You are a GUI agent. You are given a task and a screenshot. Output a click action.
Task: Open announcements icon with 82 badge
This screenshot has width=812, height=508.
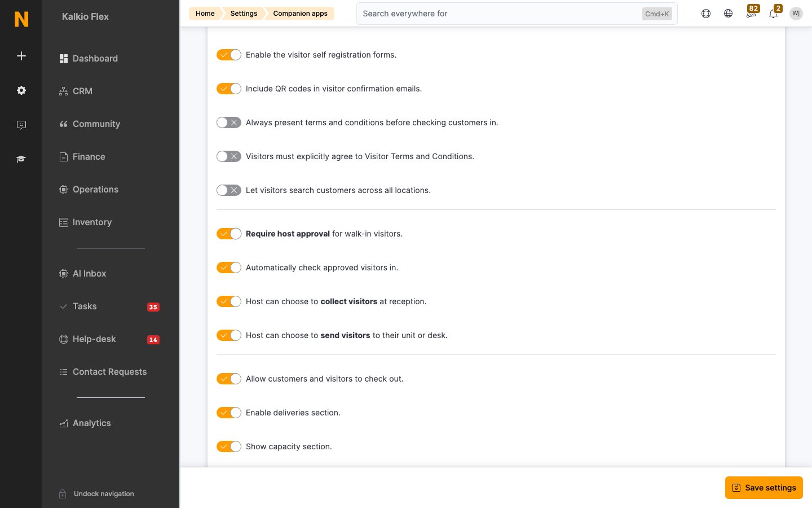[752, 12]
